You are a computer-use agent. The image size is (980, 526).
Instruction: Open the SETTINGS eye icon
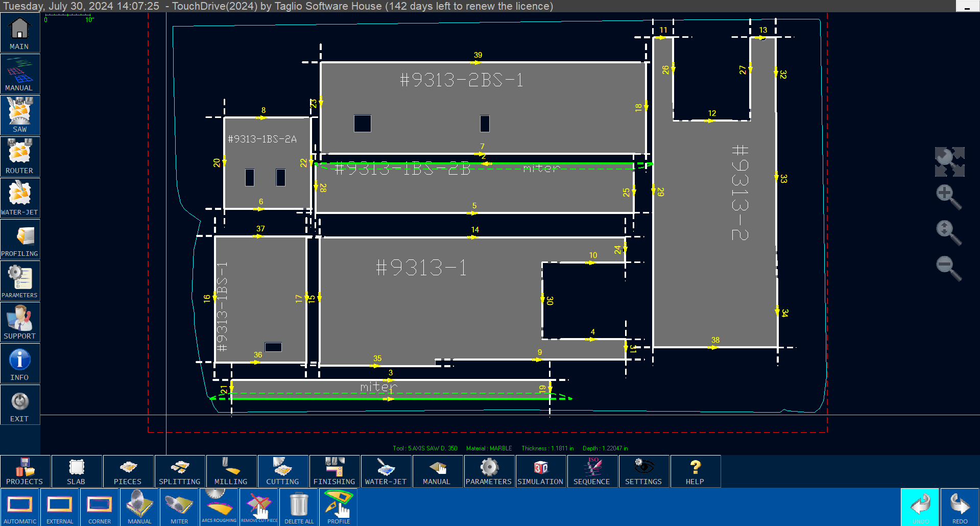644,471
